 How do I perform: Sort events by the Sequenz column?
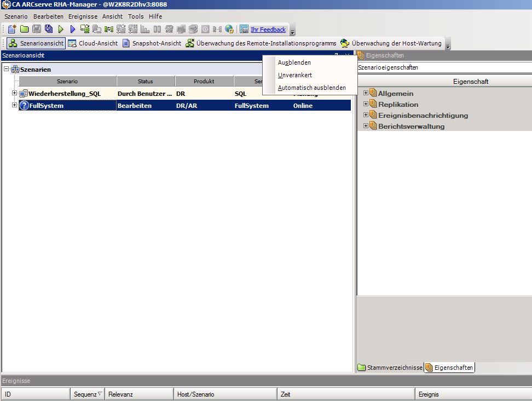(88, 394)
